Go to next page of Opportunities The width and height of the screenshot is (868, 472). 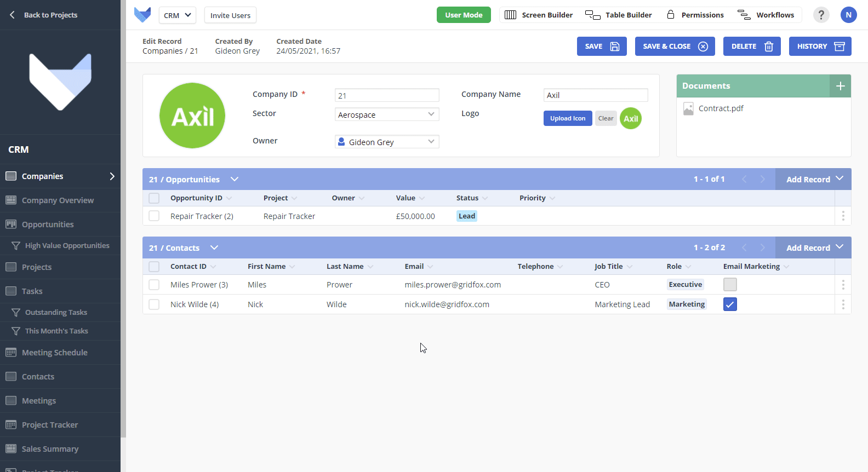762,179
